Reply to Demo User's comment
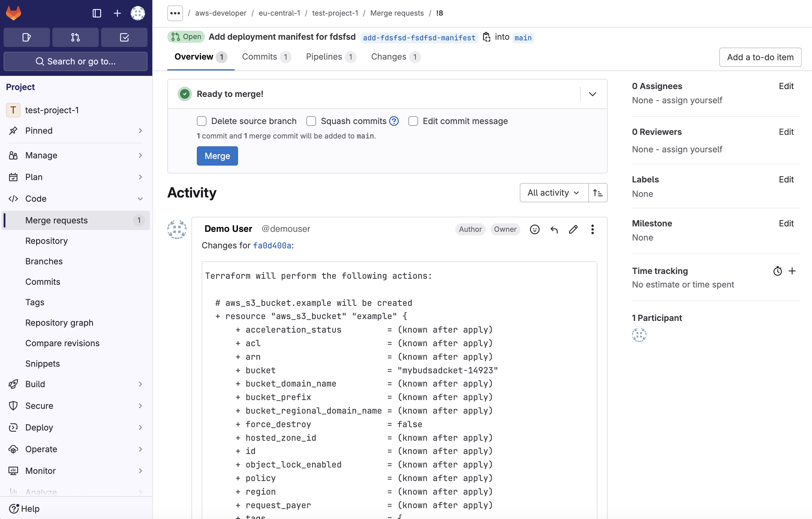Screen dimensions: 812x519 [x=554, y=229]
